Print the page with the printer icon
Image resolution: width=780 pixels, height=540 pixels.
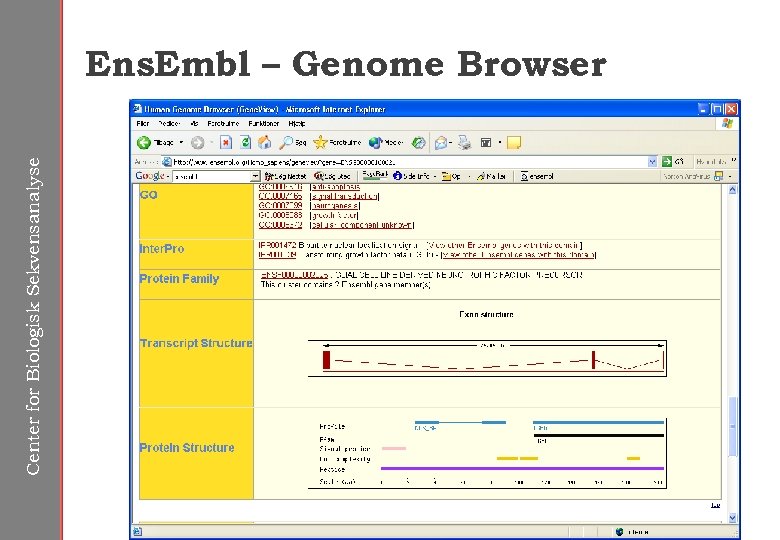465,143
